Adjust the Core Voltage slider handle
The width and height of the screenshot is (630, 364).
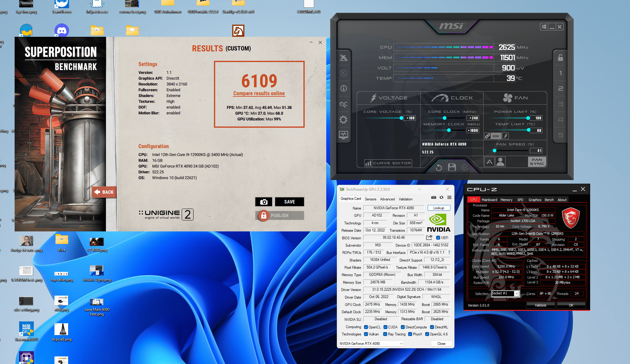pyautogui.click(x=401, y=118)
